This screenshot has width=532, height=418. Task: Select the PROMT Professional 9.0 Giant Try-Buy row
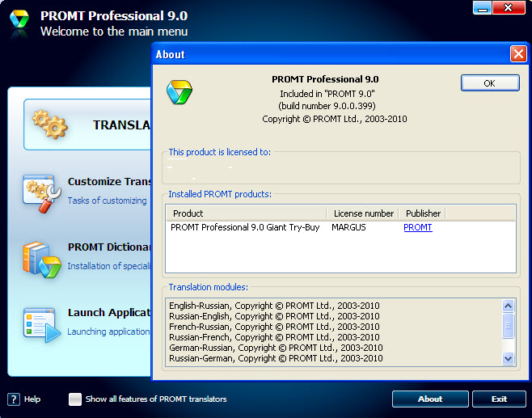[x=340, y=227]
